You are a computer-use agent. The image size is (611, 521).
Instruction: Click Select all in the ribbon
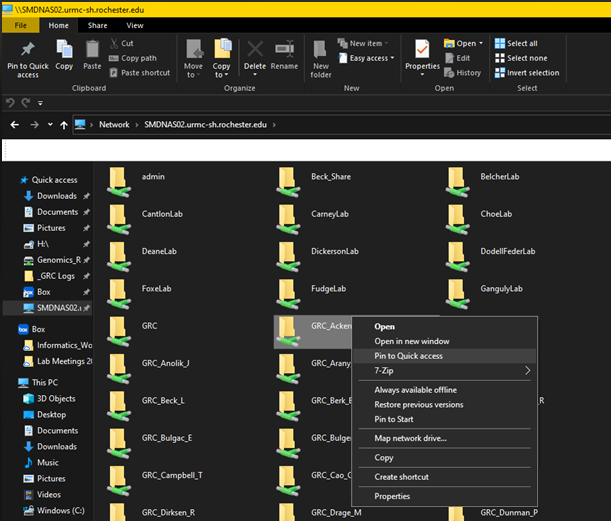[x=516, y=43]
